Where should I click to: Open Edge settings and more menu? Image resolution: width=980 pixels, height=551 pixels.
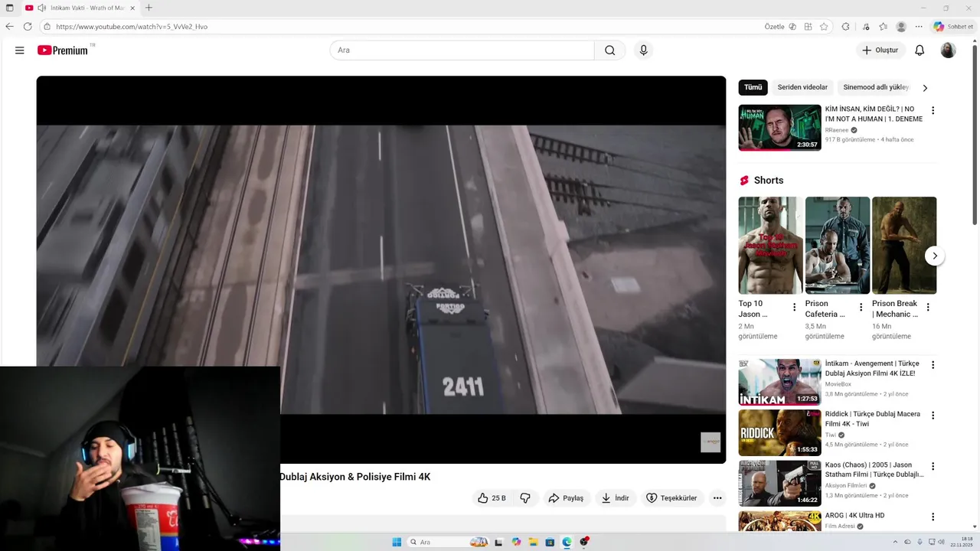(919, 27)
